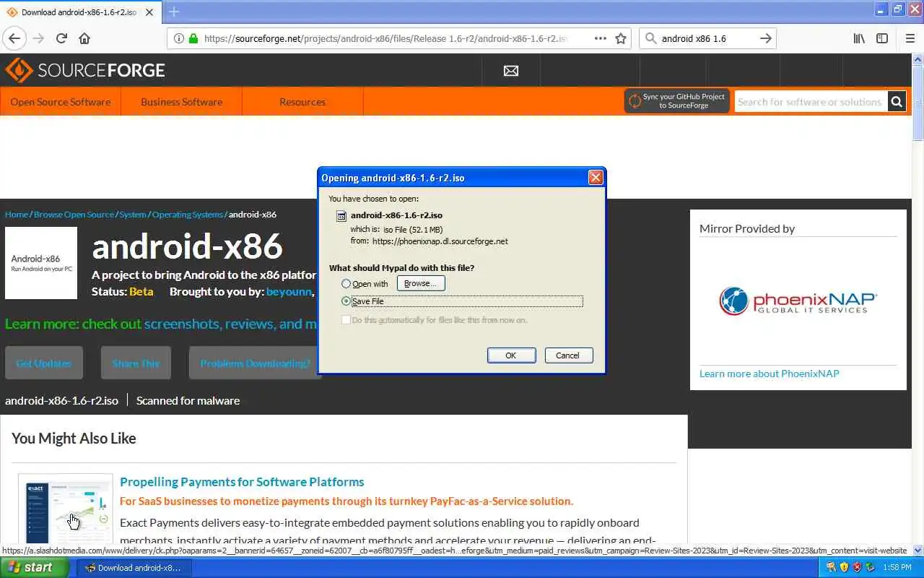Image resolution: width=924 pixels, height=578 pixels.
Task: Confirm the download with OK
Action: (x=511, y=355)
